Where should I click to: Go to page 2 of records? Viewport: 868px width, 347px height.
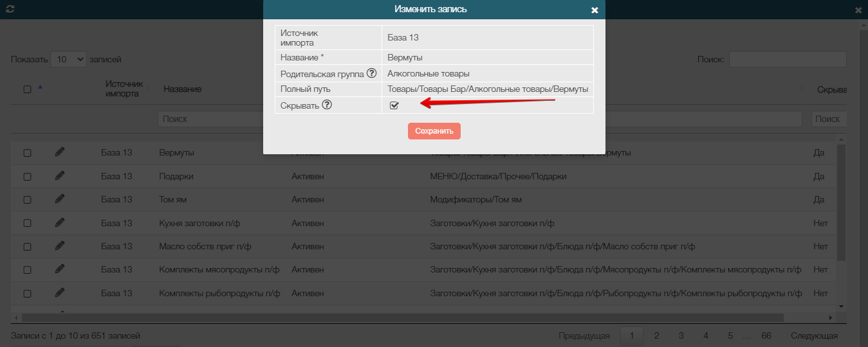656,335
